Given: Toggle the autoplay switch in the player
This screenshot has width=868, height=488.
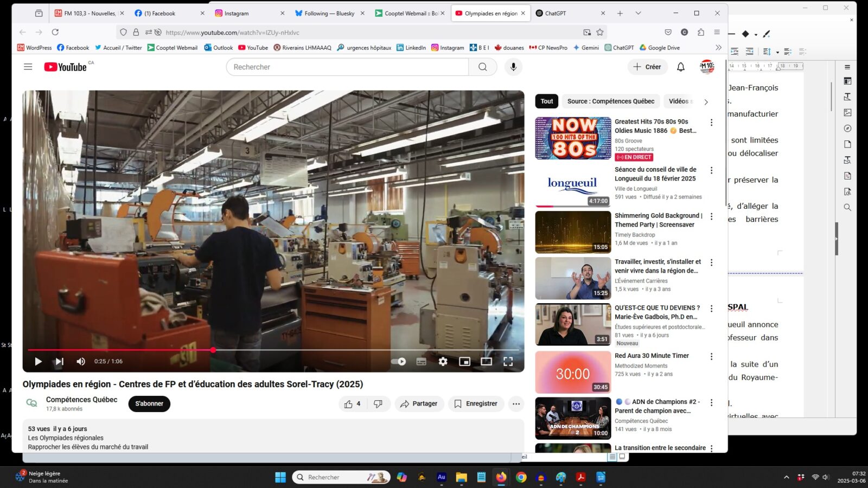Looking at the screenshot, I should (x=399, y=362).
